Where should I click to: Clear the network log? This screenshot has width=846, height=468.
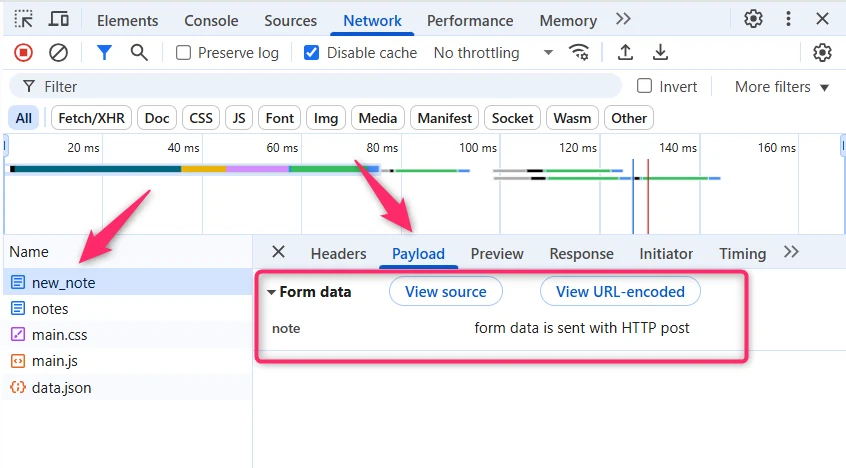pyautogui.click(x=58, y=53)
